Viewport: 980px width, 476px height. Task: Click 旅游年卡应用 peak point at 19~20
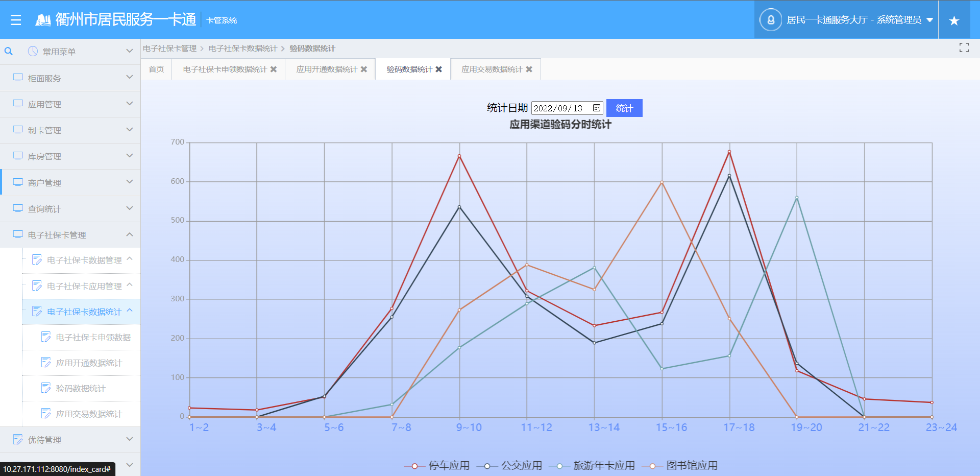click(x=797, y=198)
